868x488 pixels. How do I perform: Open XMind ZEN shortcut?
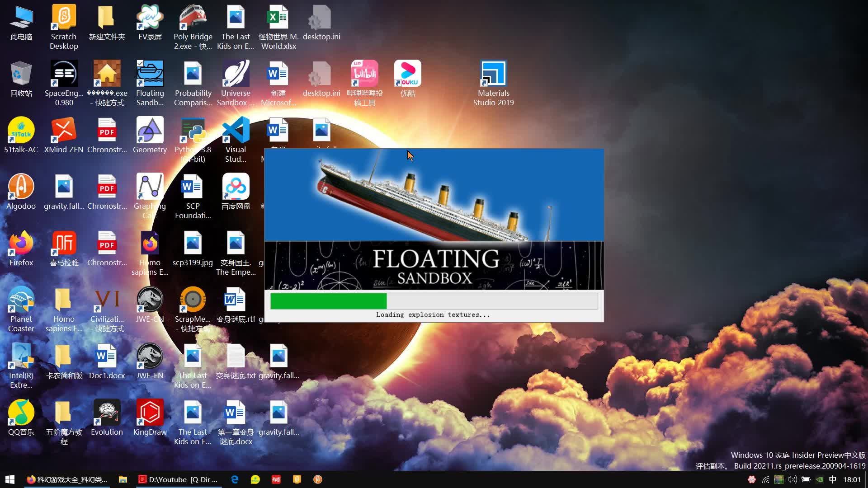(64, 136)
